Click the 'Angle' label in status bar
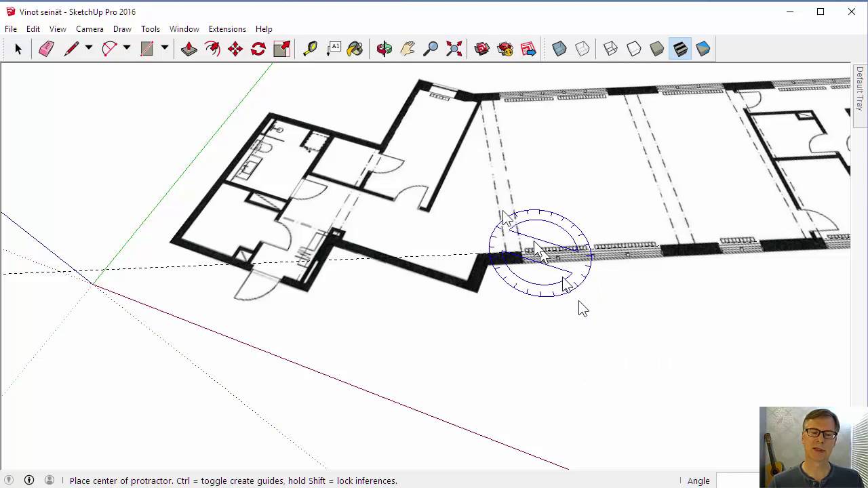868x488 pixels. [698, 481]
